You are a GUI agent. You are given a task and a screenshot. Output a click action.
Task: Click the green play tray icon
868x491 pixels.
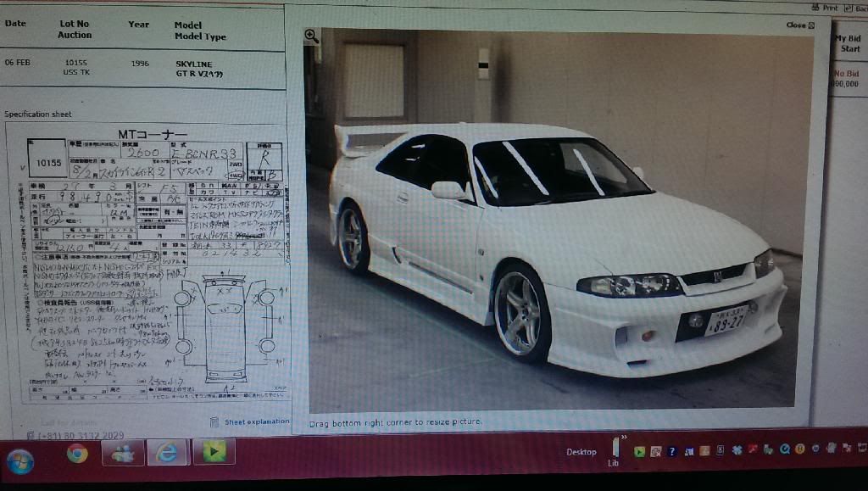click(x=639, y=452)
